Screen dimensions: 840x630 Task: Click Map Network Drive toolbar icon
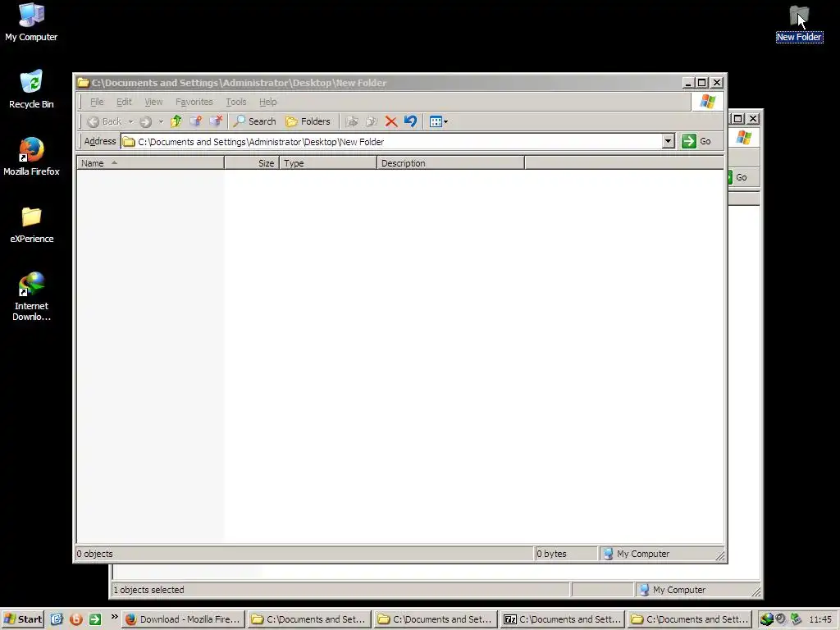(x=195, y=121)
